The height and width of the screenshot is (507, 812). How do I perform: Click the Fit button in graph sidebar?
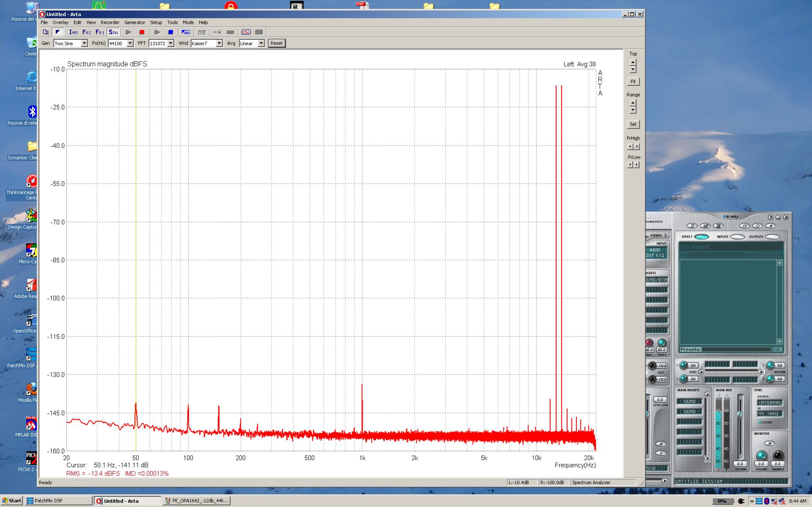coord(633,82)
